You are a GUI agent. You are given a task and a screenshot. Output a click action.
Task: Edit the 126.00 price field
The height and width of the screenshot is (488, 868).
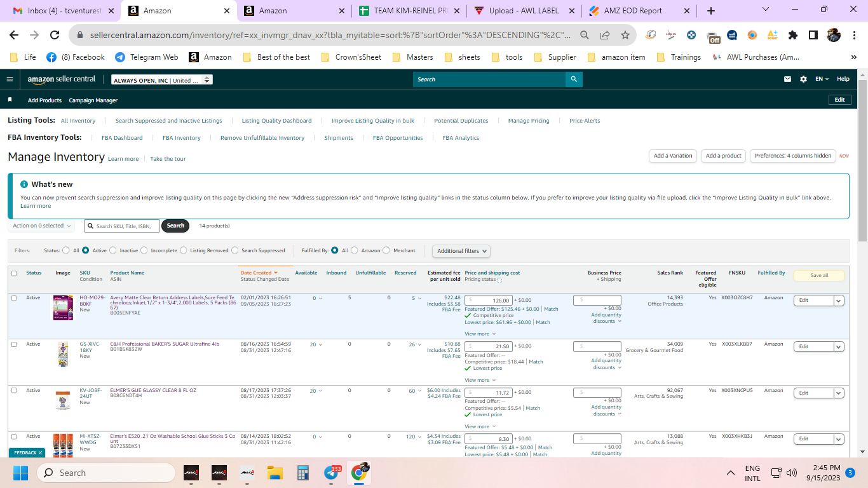pyautogui.click(x=488, y=301)
